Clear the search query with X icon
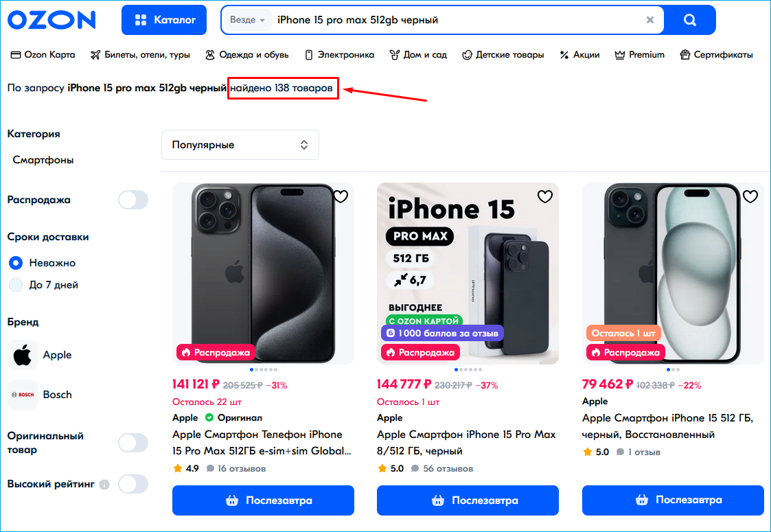 650,20
